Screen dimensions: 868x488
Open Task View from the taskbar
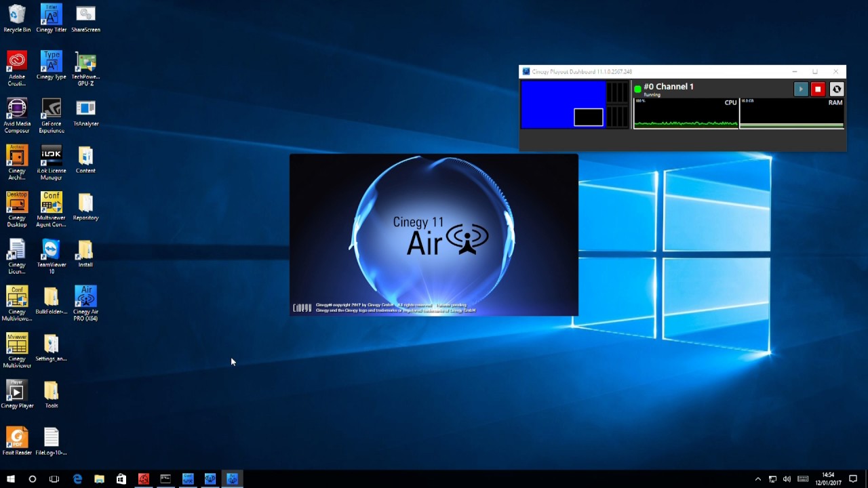(x=54, y=479)
